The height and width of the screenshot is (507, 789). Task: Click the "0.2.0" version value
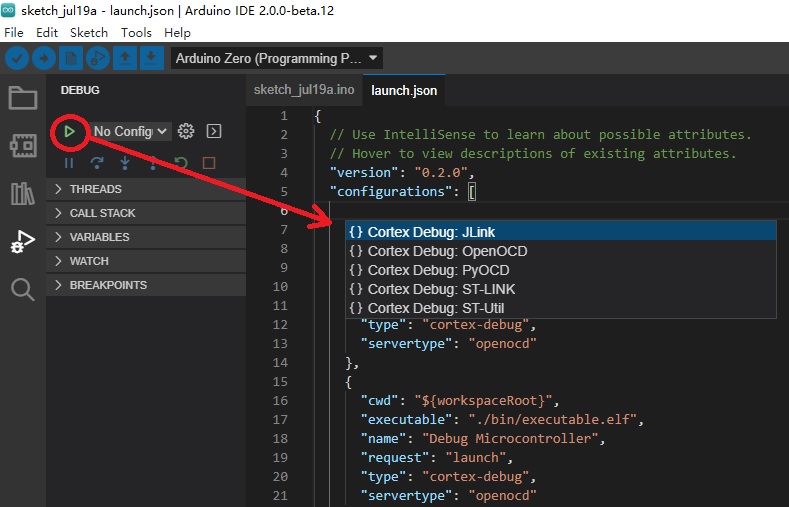click(441, 173)
